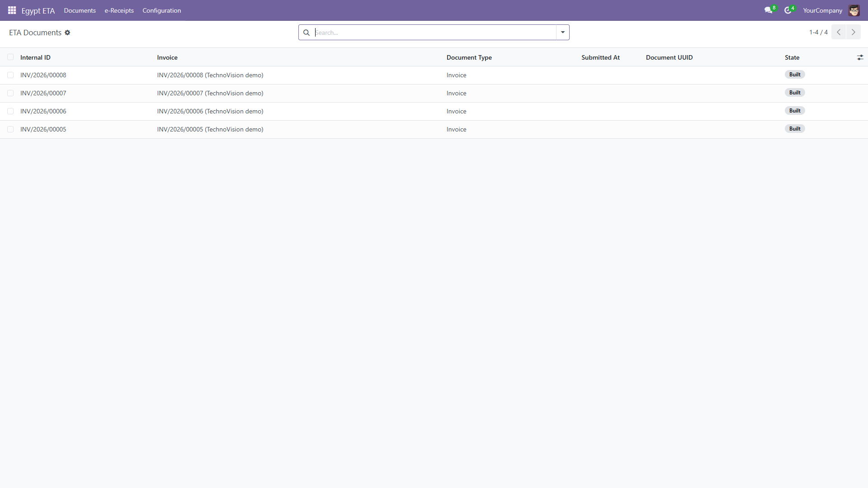868x488 pixels.
Task: Open the conversations messages icon
Action: pos(768,10)
